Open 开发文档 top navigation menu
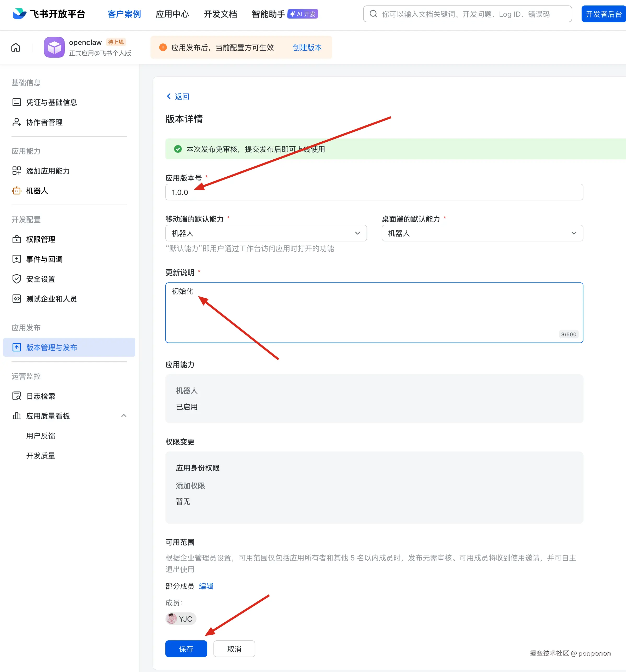626x672 pixels. [x=220, y=14]
